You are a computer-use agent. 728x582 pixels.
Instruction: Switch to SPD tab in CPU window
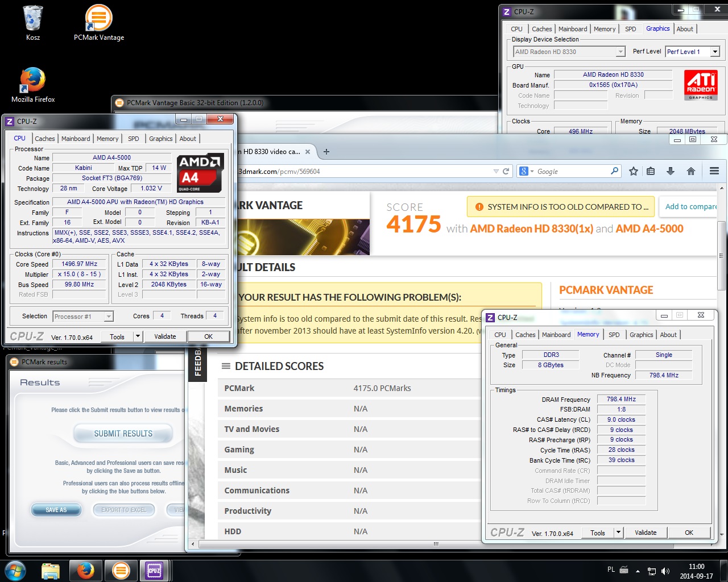click(133, 139)
